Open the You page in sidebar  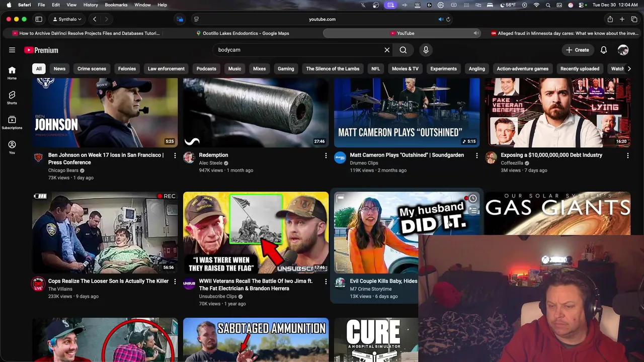point(12,147)
